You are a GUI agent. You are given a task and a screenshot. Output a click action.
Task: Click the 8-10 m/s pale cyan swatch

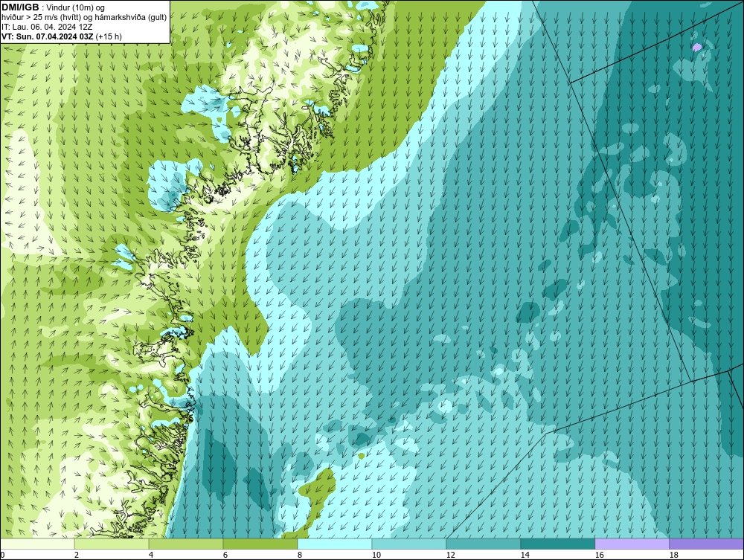(335, 544)
